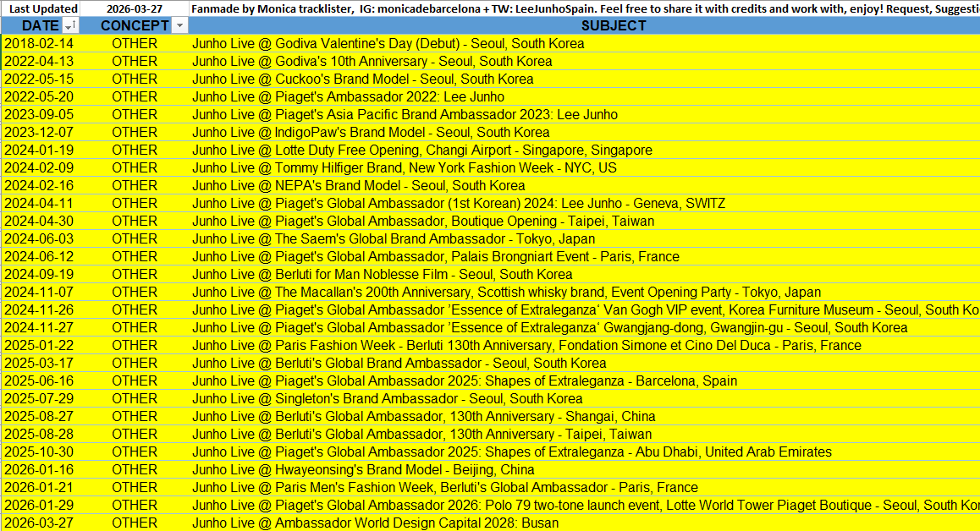Select date cell 2022-05-15

41,79
